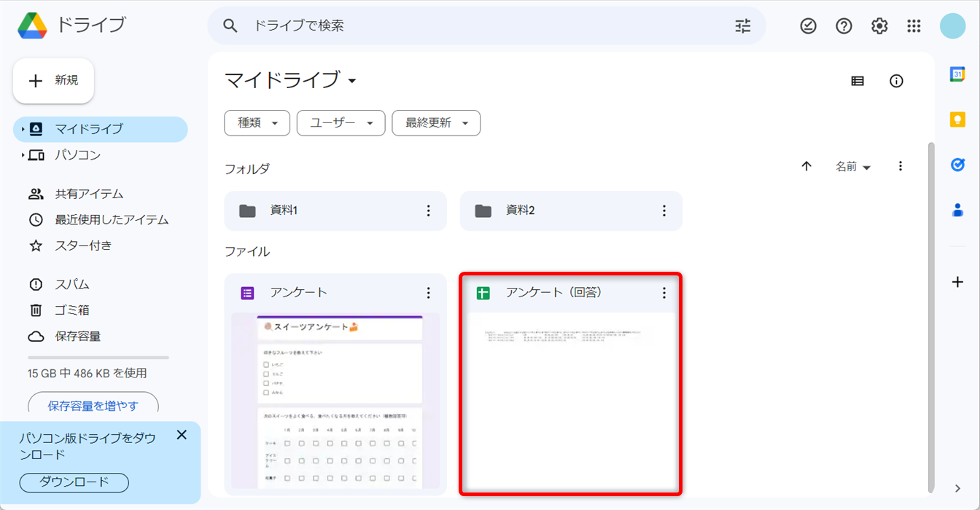Screen dimensions: 980x510
Task: Click the search filter options icon
Action: 742,26
